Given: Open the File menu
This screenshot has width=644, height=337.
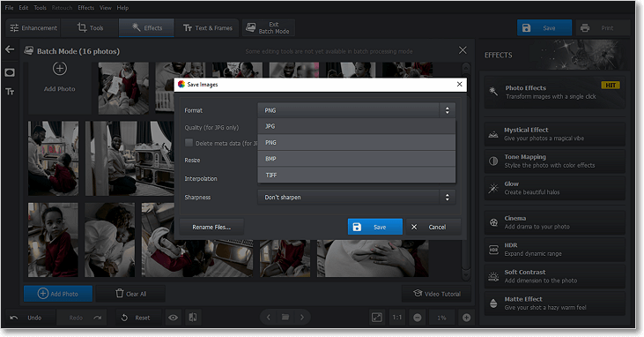Looking at the screenshot, I should click(9, 7).
